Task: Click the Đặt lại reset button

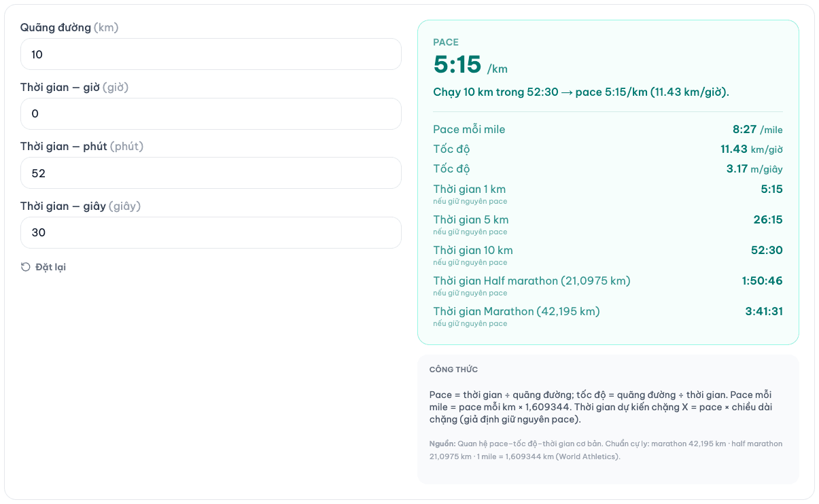Action: (43, 267)
